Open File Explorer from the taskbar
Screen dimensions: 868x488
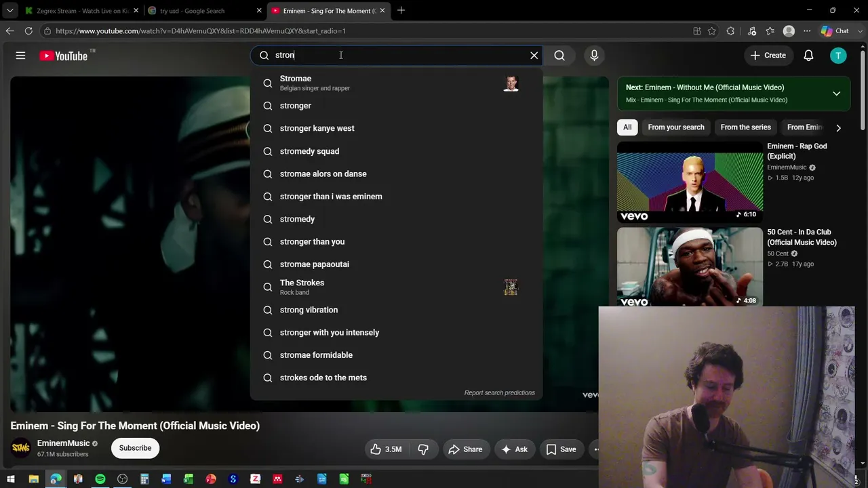[x=33, y=479]
